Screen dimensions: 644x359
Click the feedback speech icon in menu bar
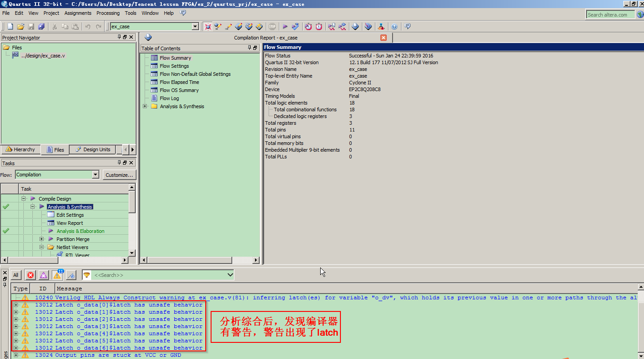(x=183, y=13)
